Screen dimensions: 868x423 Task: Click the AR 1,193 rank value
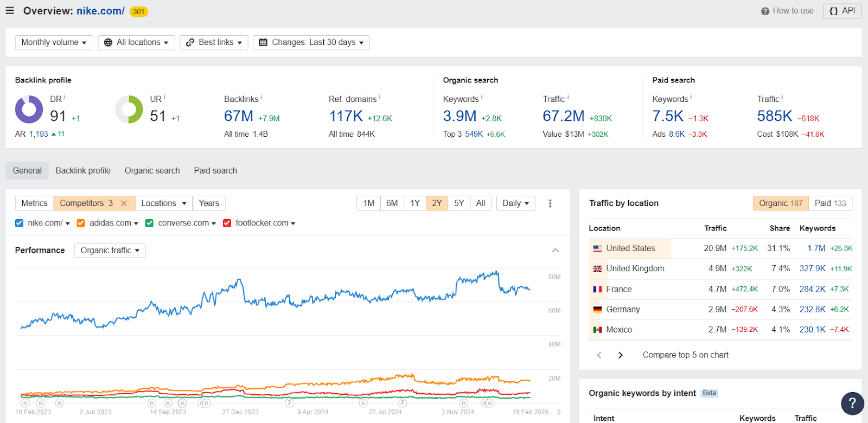pyautogui.click(x=39, y=134)
